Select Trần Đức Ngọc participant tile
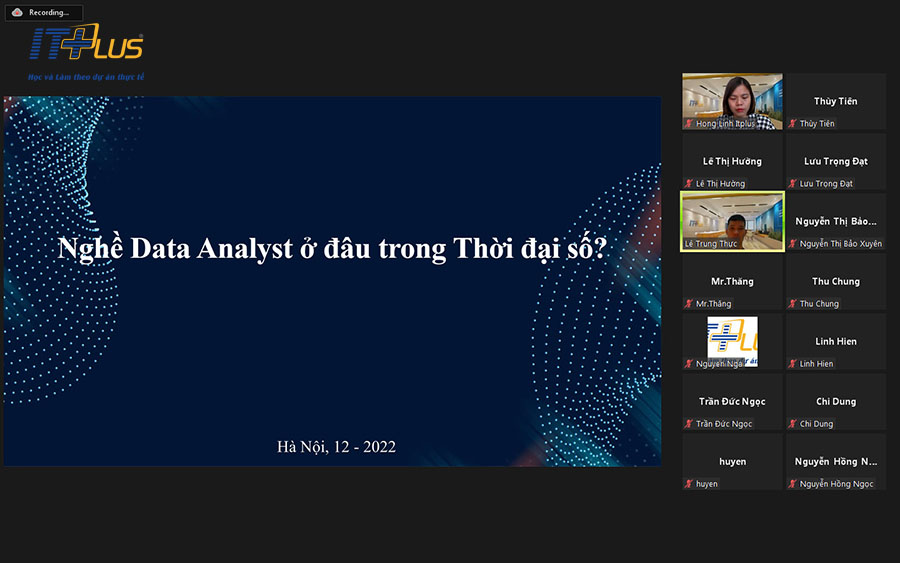Viewport: 900px width, 563px height. [732, 402]
